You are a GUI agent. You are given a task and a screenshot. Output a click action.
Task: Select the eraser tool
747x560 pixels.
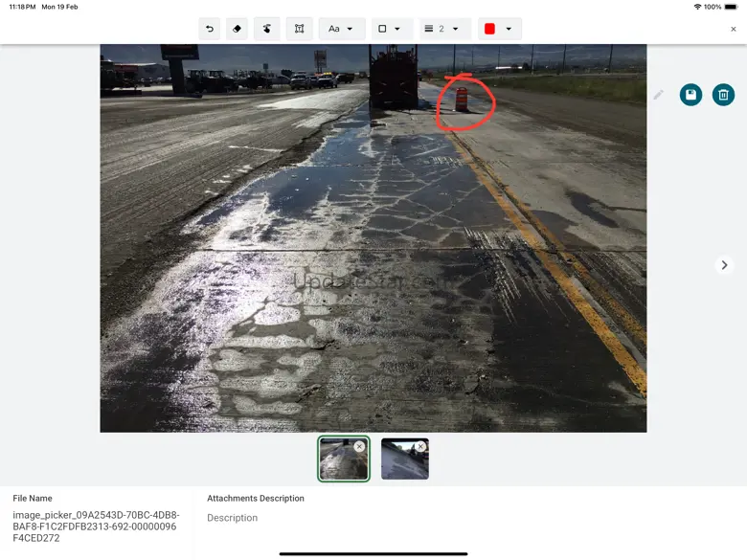pyautogui.click(x=237, y=29)
